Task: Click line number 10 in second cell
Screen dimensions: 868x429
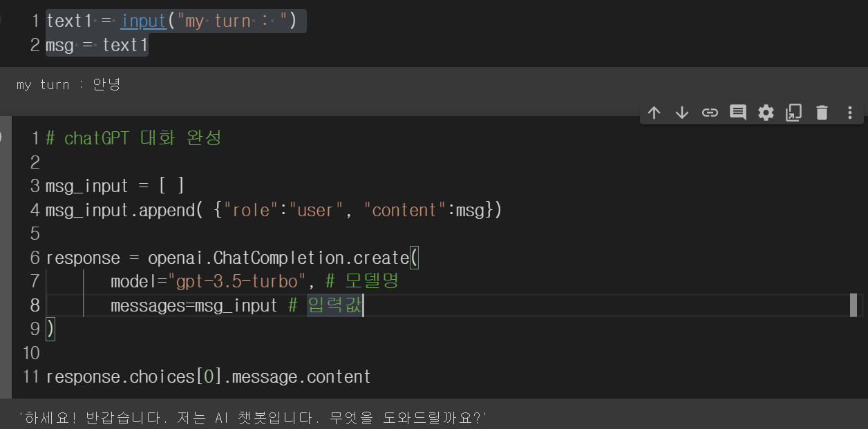Action: 32,353
